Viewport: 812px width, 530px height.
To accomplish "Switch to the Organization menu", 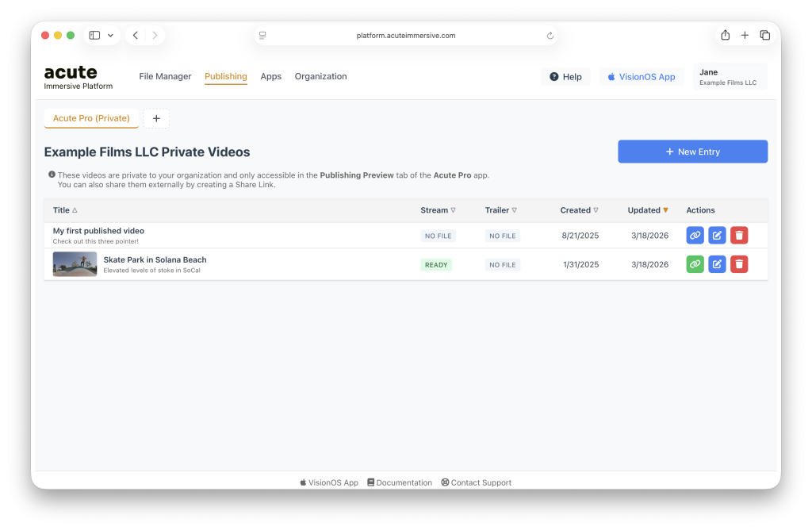I will coord(320,77).
